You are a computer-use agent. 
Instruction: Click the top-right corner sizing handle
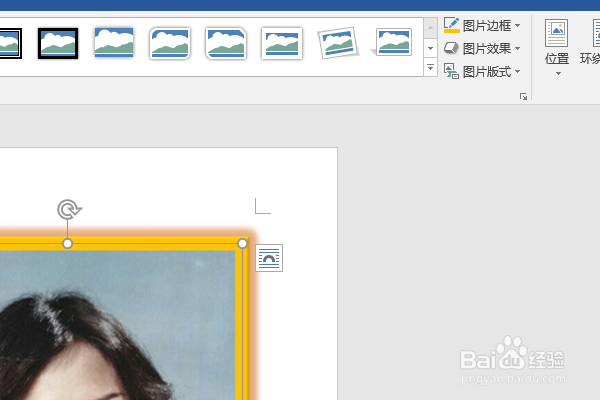coord(242,243)
